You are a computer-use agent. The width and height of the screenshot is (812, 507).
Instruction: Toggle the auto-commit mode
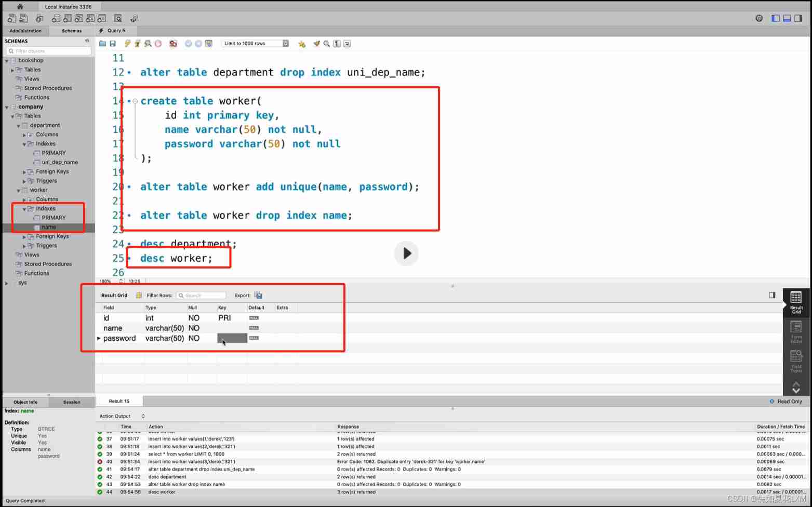[x=209, y=44]
